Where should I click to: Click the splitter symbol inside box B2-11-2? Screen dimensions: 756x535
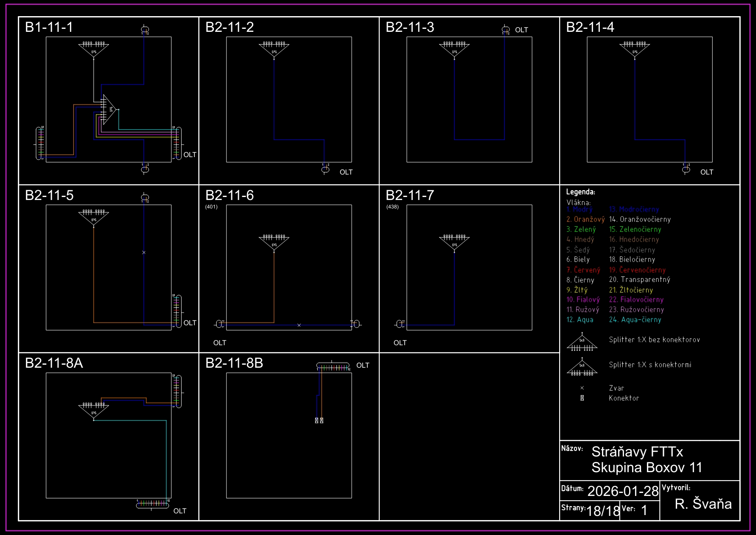274,50
